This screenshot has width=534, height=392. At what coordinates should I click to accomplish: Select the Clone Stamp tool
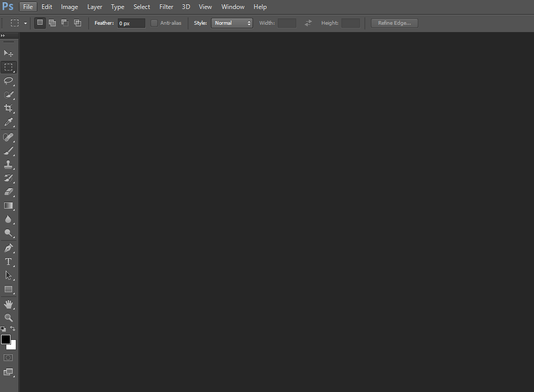(x=8, y=164)
